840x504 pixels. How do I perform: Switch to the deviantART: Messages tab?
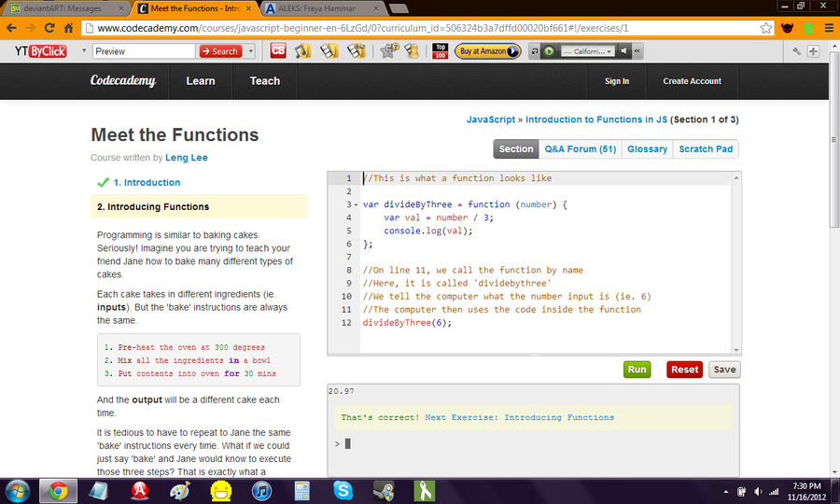[x=62, y=8]
